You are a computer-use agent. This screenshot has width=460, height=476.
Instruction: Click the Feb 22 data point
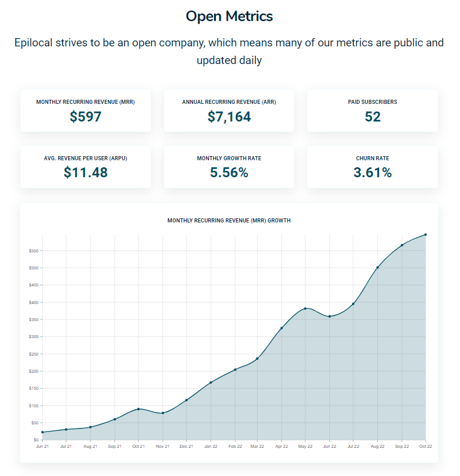pos(235,369)
